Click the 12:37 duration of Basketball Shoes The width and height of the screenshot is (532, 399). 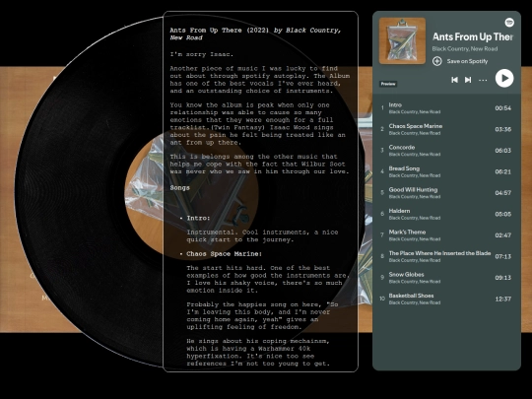pyautogui.click(x=502, y=299)
